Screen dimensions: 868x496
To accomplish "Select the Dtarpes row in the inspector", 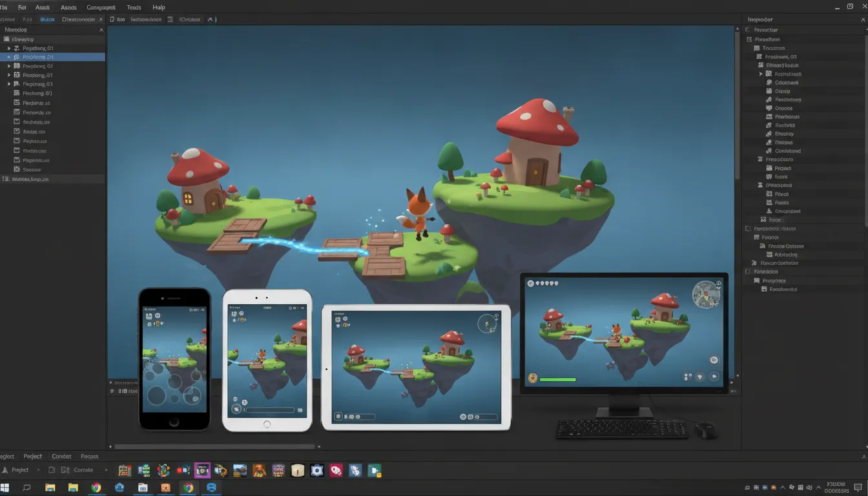I will (x=783, y=142).
